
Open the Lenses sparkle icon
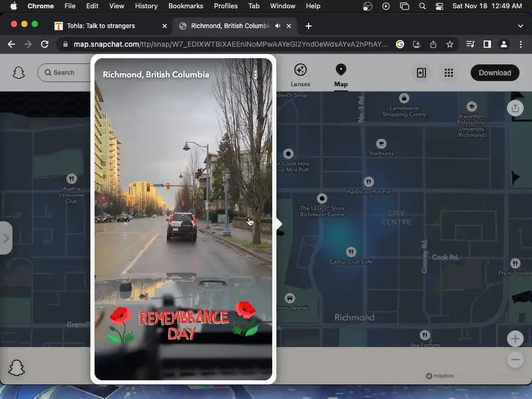pos(300,70)
